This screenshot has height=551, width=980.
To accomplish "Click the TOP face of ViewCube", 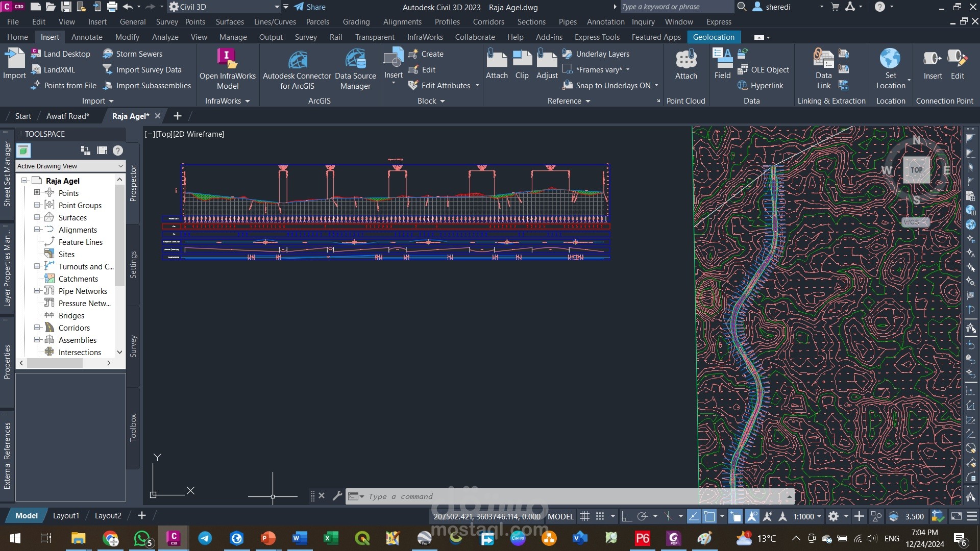I will tap(917, 170).
